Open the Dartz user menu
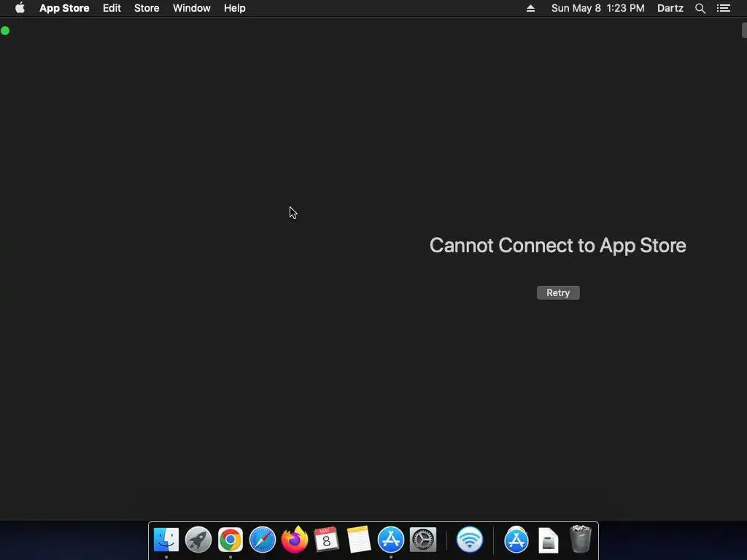747x560 pixels. (670, 8)
